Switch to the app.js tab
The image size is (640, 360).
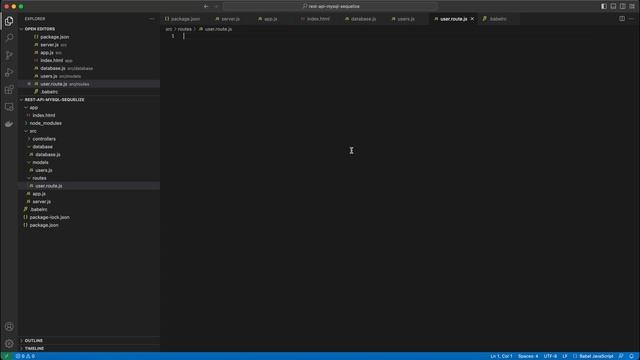pyautogui.click(x=270, y=19)
